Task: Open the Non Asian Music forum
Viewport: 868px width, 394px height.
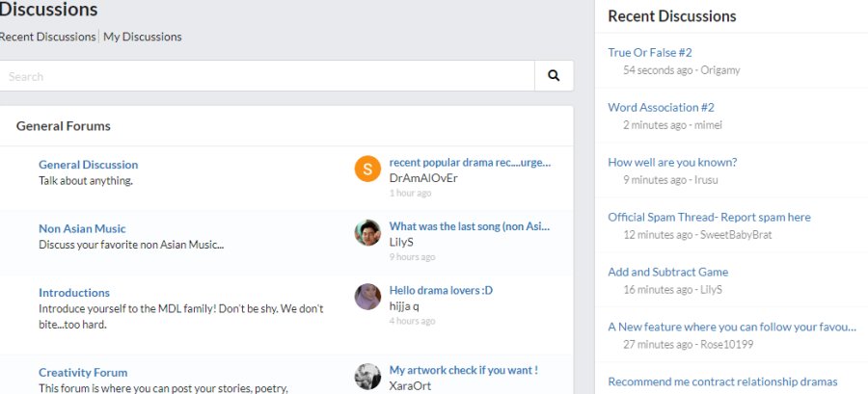Action: [82, 228]
